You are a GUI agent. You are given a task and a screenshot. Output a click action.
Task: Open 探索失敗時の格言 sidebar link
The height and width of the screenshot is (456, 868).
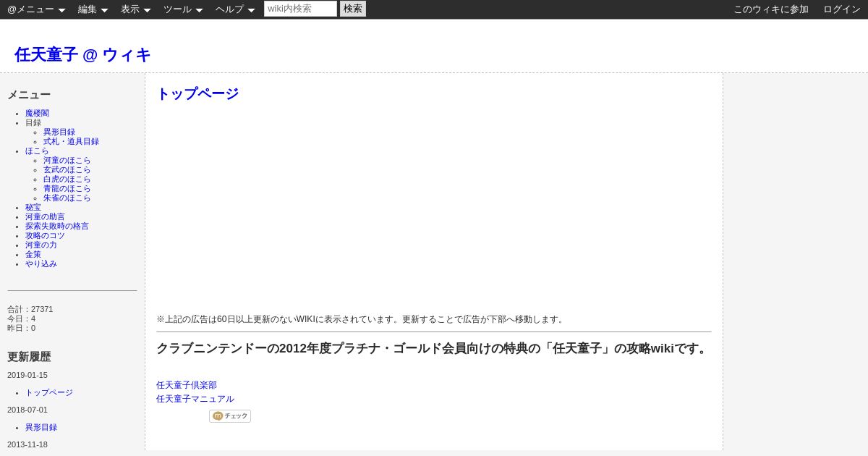pos(57,227)
